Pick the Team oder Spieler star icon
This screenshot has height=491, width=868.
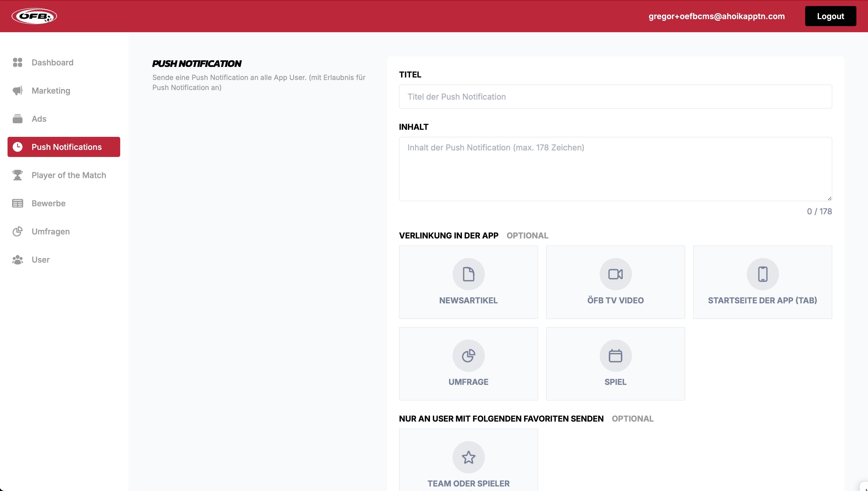468,457
